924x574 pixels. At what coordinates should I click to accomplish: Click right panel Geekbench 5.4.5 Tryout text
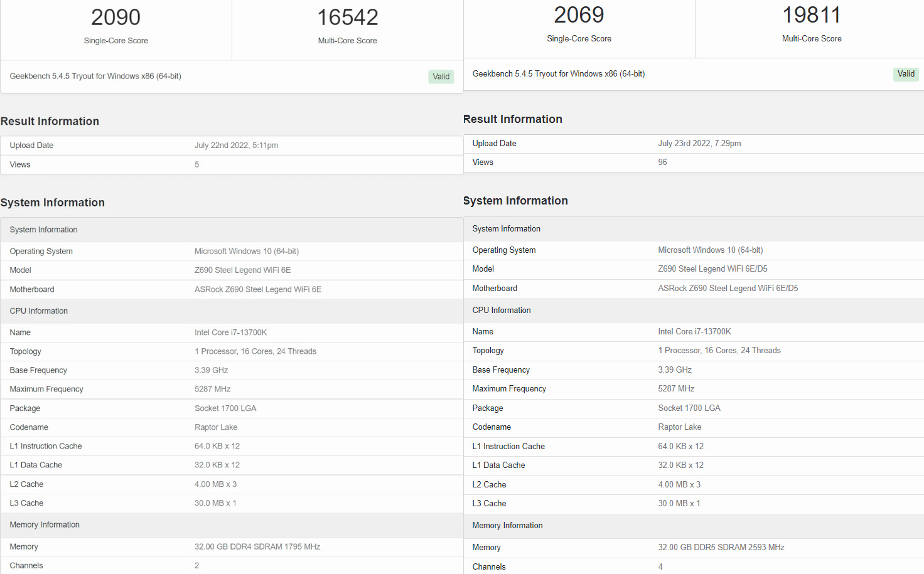559,74
